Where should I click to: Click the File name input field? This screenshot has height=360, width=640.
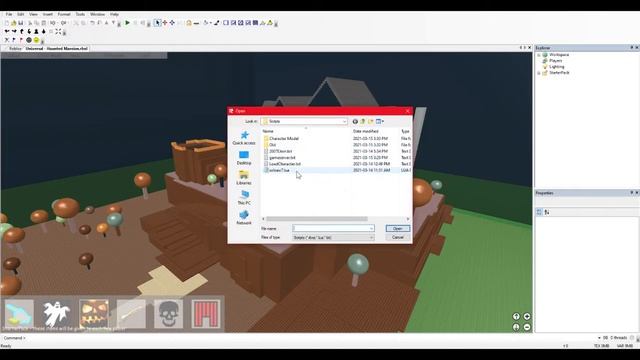(x=333, y=229)
